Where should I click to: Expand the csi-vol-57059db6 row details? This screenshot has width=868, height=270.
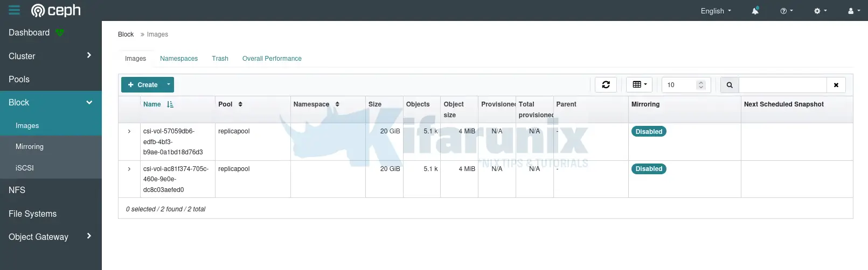tap(129, 131)
